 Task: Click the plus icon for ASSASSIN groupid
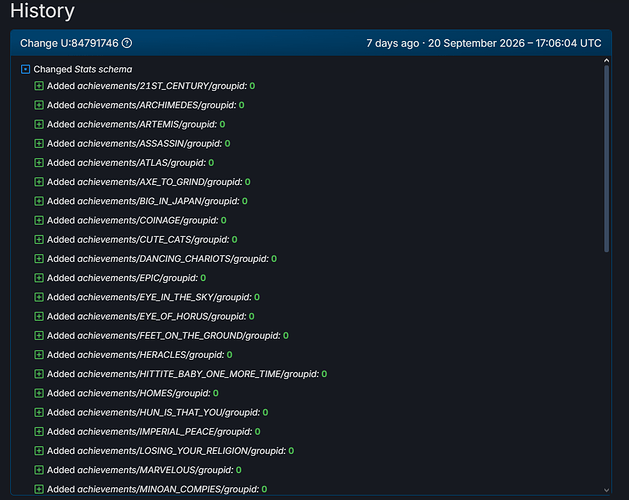(39, 144)
